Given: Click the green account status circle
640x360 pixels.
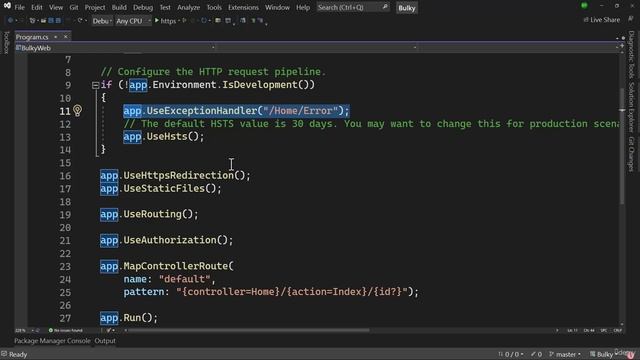Looking at the screenshot, I should (584, 6).
